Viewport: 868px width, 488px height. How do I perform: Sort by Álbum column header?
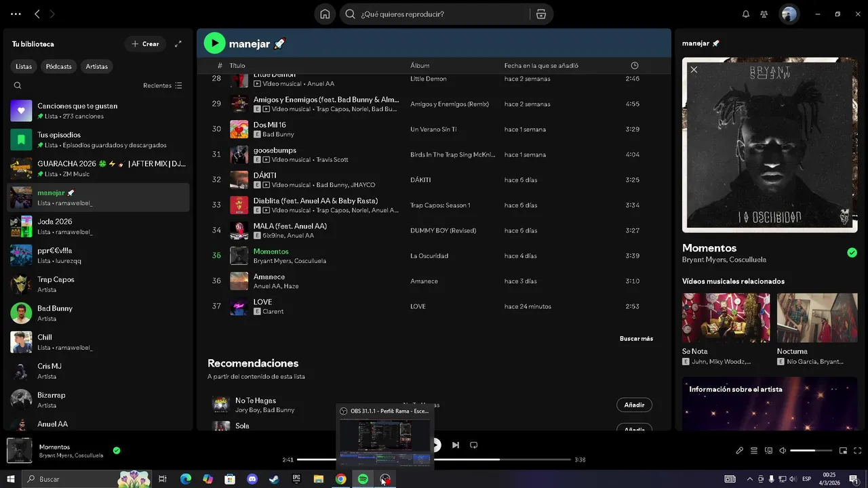pyautogui.click(x=420, y=66)
